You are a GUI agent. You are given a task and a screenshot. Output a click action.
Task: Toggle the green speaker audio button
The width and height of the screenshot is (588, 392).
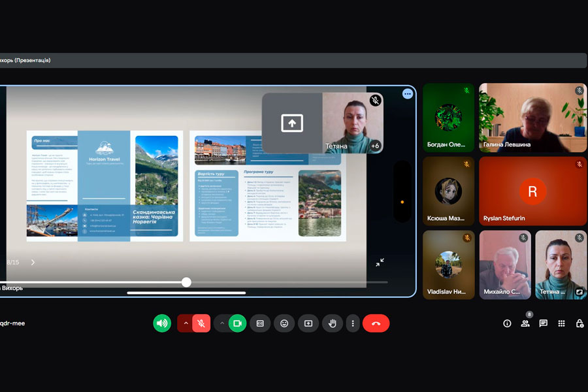coord(162,323)
